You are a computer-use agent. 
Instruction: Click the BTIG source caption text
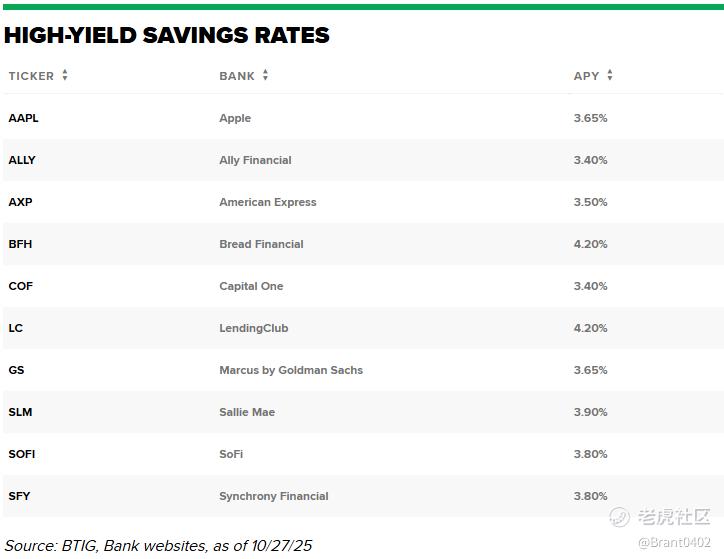coord(158,546)
